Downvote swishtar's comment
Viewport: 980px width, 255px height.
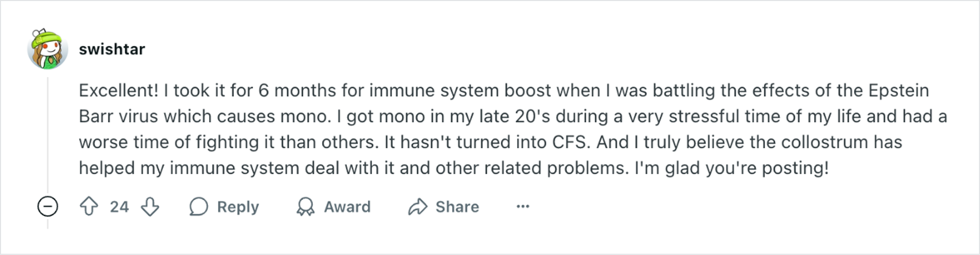pyautogui.click(x=150, y=207)
